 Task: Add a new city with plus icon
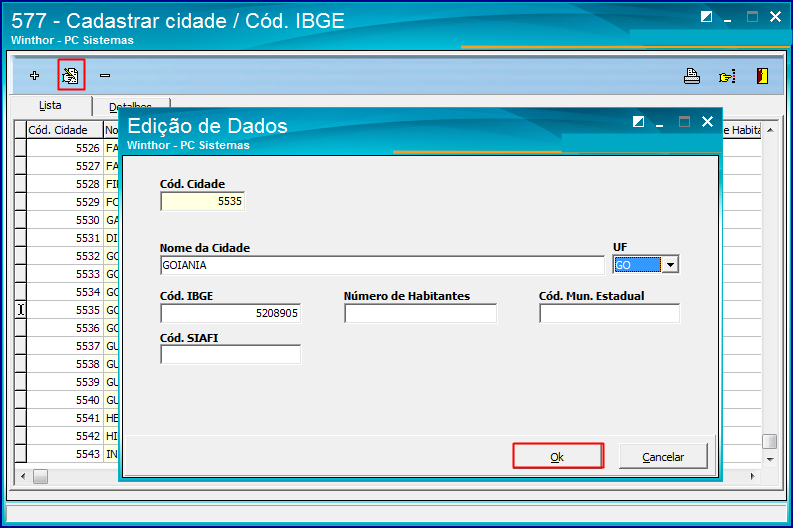tap(34, 76)
